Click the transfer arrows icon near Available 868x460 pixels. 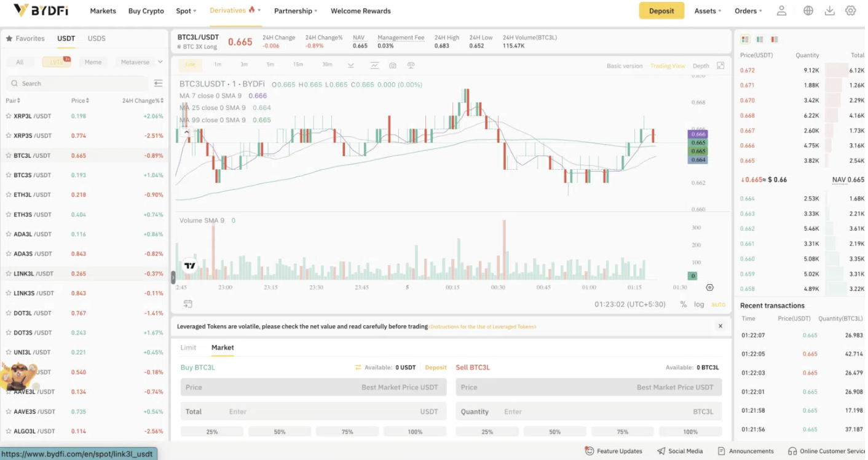[x=358, y=367]
